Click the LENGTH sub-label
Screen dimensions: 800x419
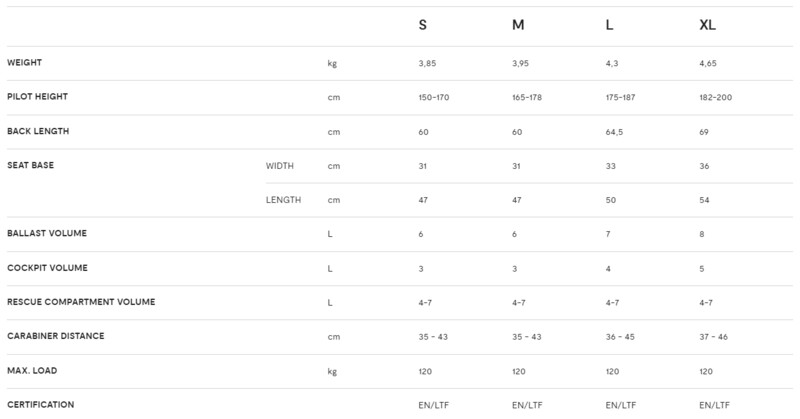click(x=283, y=200)
